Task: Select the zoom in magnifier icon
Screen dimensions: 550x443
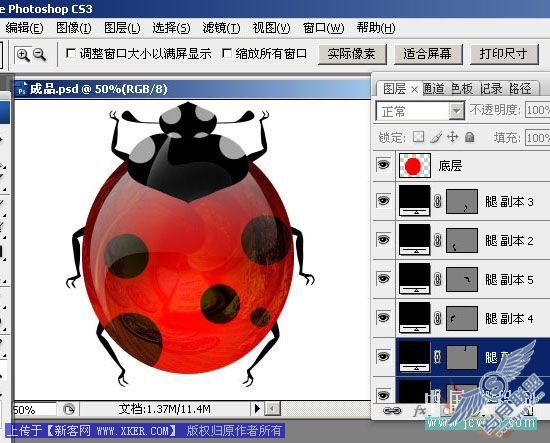Action: coord(23,55)
